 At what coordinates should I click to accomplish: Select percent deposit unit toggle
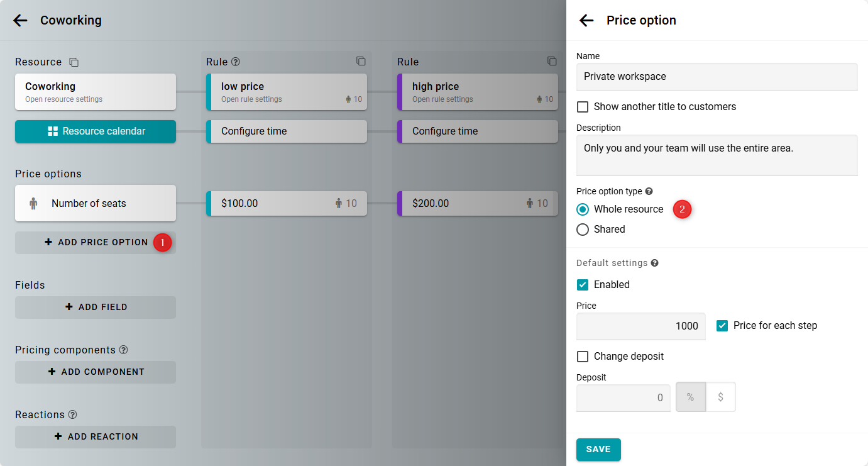(x=690, y=397)
